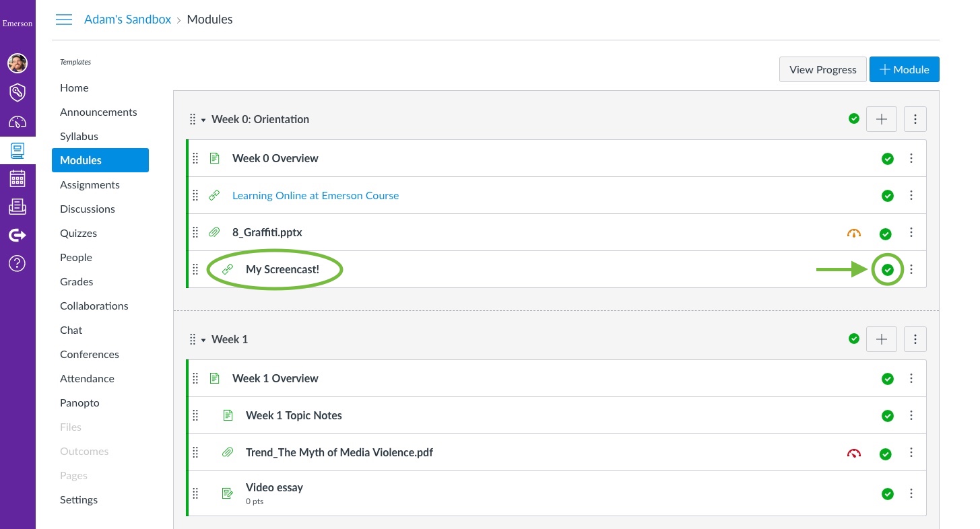Open the Video essay assignment title
The width and height of the screenshot is (980, 529).
[x=274, y=487]
